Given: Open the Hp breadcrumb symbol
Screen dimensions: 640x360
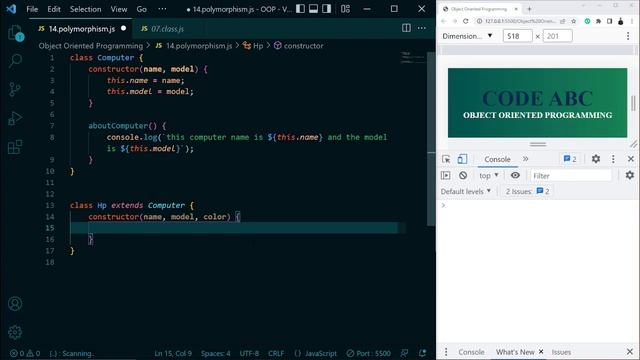Looking at the screenshot, I should coord(253,46).
